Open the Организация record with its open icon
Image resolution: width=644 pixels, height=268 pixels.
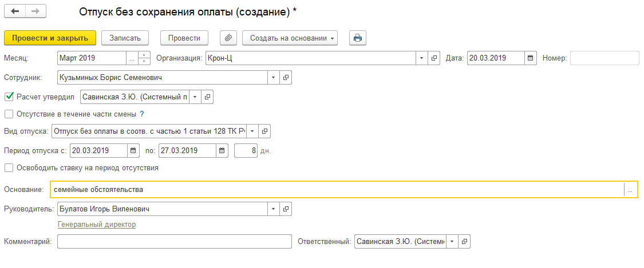[x=434, y=58]
